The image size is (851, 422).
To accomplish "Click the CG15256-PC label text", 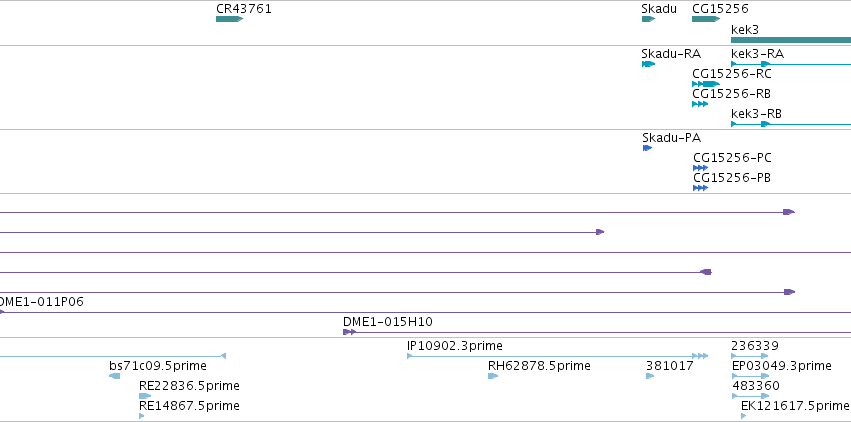I will click(x=732, y=158).
